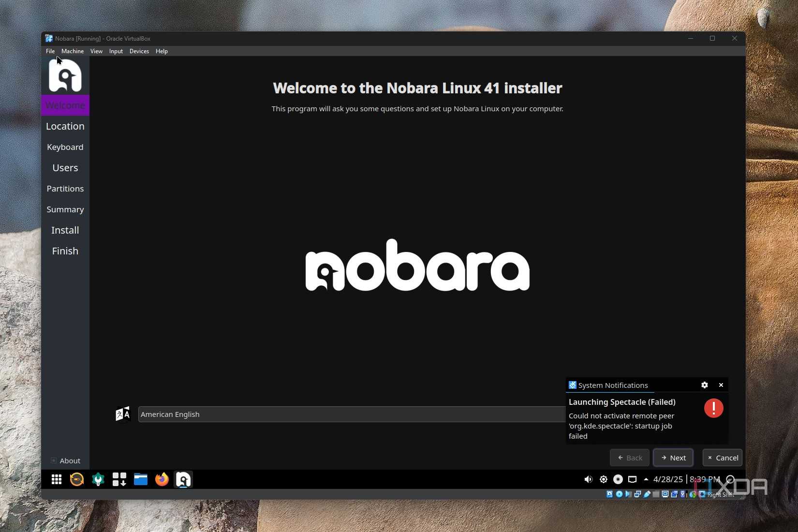
Task: Launch Firefox from the taskbar
Action: click(162, 479)
